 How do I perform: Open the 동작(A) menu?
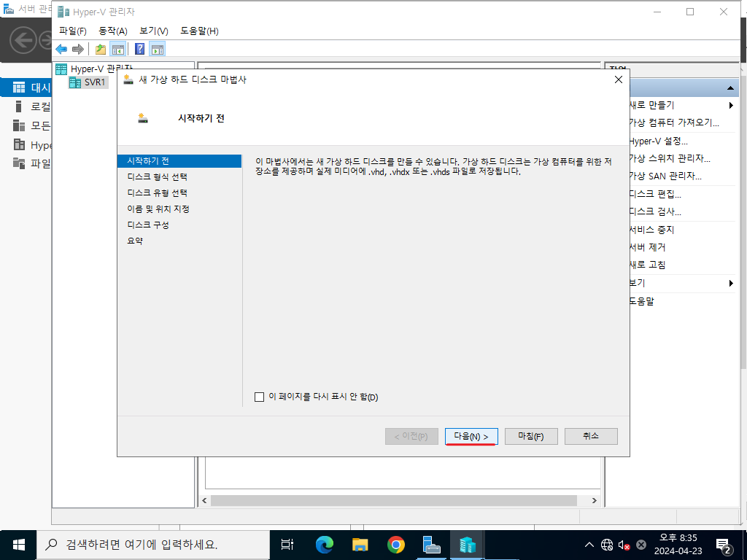(x=113, y=31)
